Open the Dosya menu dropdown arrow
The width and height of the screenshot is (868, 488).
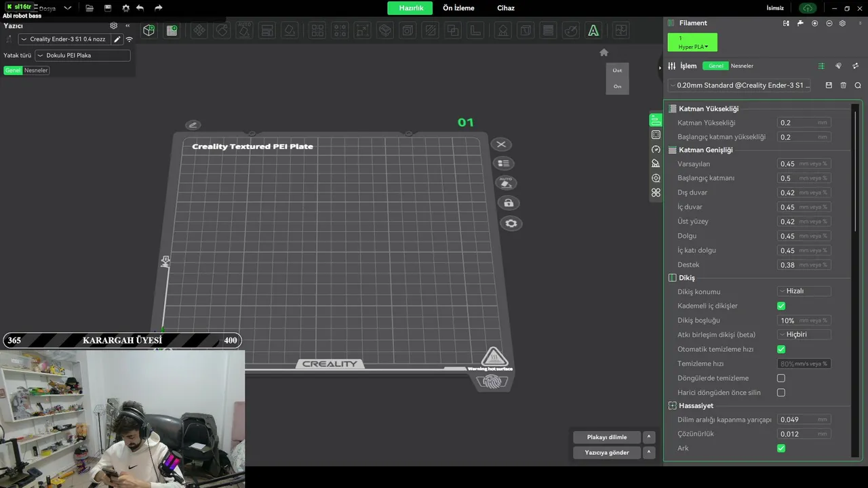pyautogui.click(x=67, y=8)
